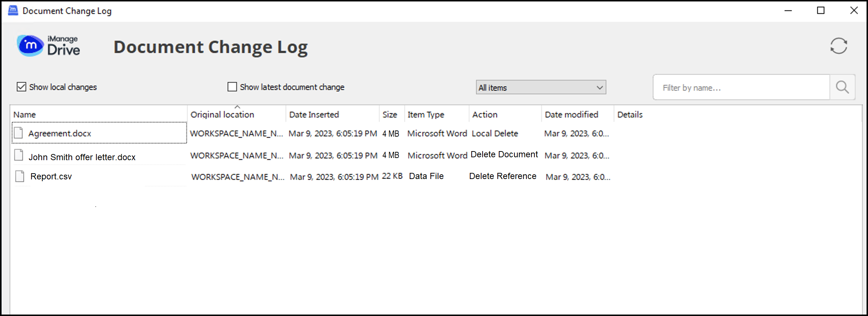Click Agreement.docx's Microsoft Word type cell

(x=437, y=133)
